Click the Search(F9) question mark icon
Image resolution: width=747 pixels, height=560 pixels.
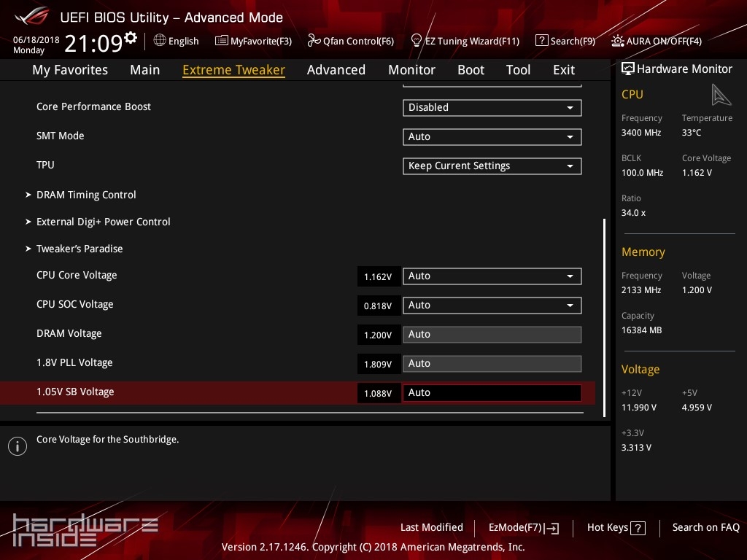(541, 41)
